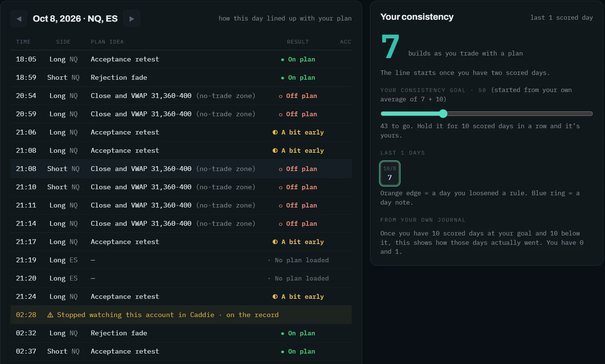605x364 pixels.
Task: Click the Stopped watching this account notice
Action: (181, 315)
